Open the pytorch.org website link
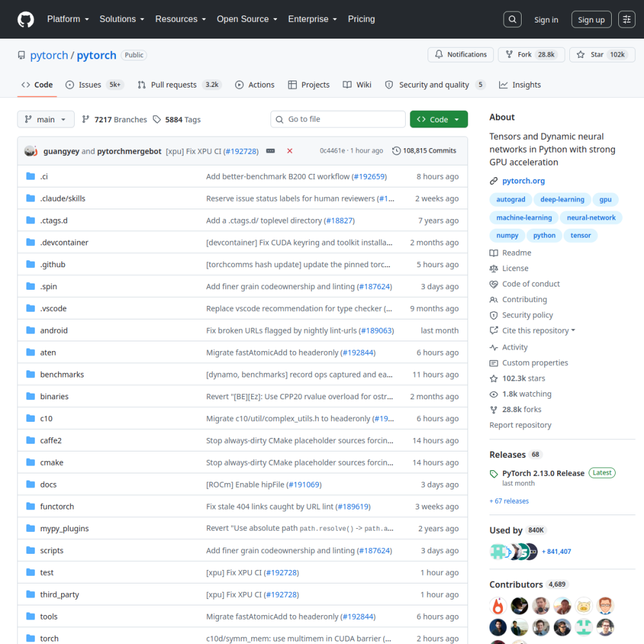This screenshot has width=644, height=644. click(x=523, y=181)
